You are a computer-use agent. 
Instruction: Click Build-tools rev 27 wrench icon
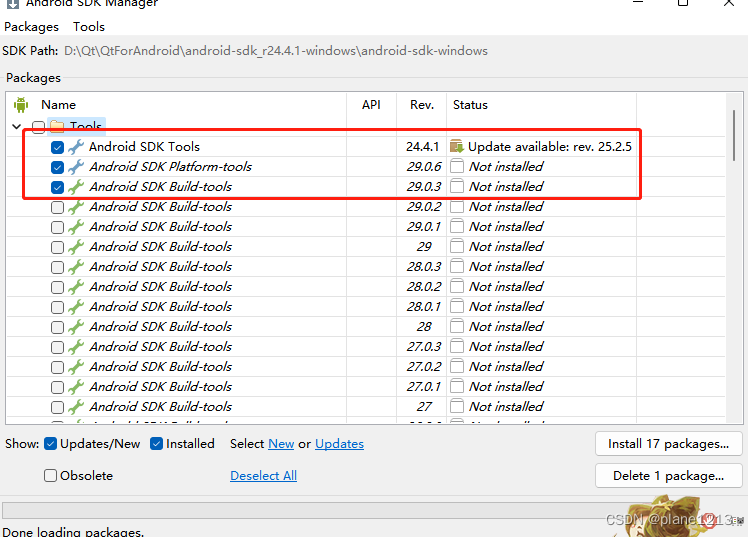[x=76, y=407]
